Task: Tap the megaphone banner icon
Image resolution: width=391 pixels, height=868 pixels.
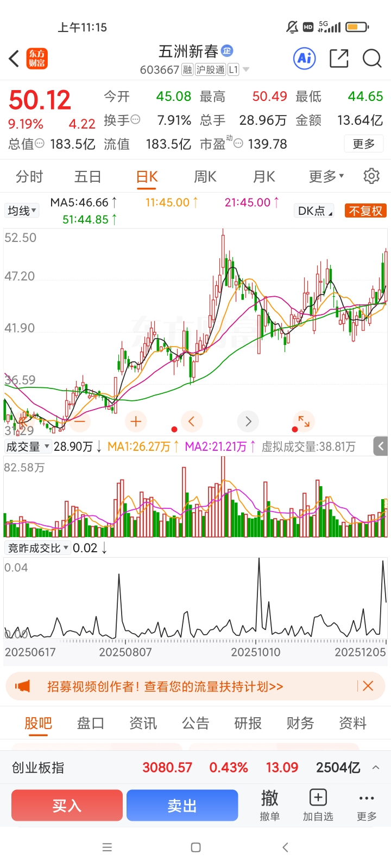Action: (23, 686)
